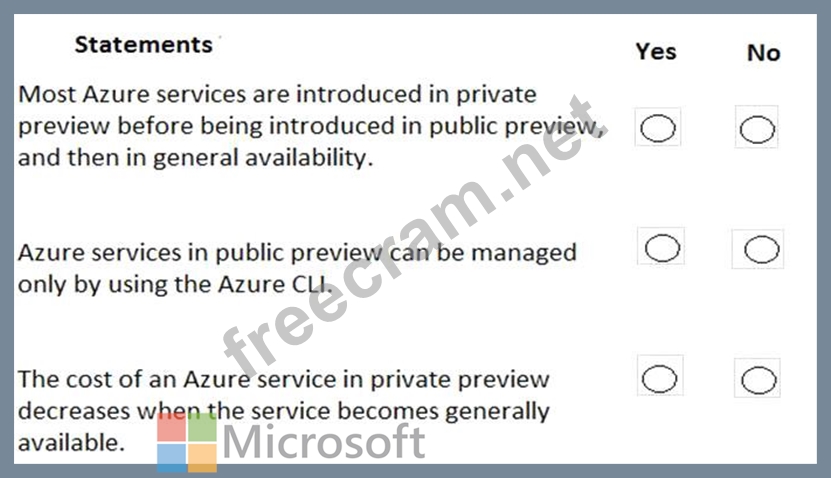
Task: Click the blue square of Microsoft logo
Action: (171, 457)
